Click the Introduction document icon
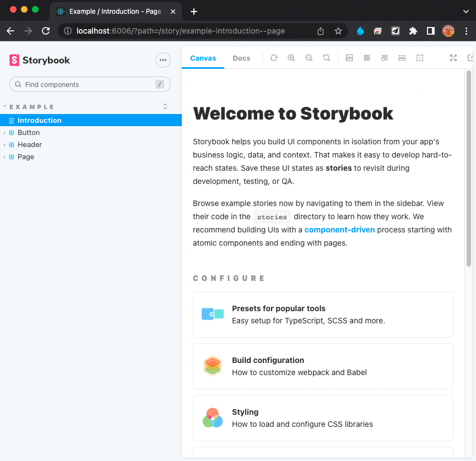The width and height of the screenshot is (476, 461). (x=12, y=121)
